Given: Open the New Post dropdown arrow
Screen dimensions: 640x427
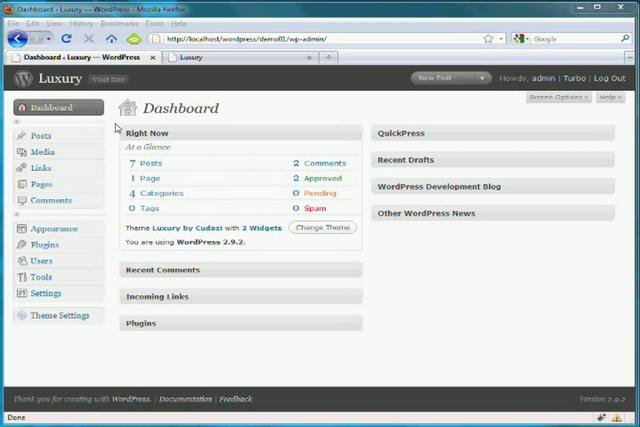Looking at the screenshot, I should pyautogui.click(x=482, y=78).
